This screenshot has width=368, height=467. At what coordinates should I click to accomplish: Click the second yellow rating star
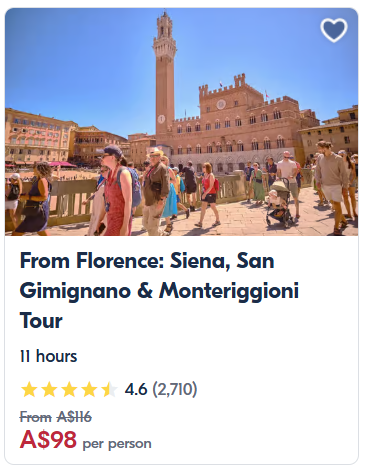(x=49, y=389)
